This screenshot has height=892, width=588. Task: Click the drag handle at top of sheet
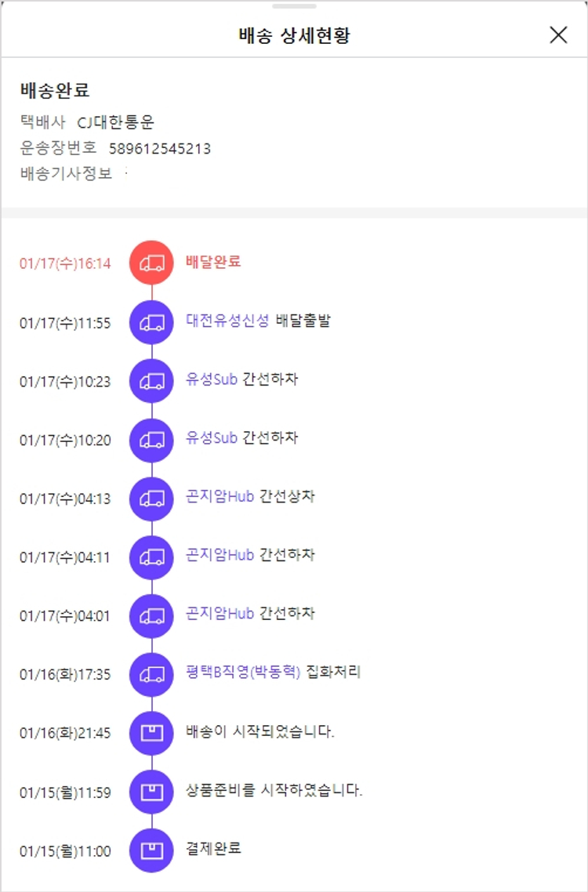click(294, 6)
